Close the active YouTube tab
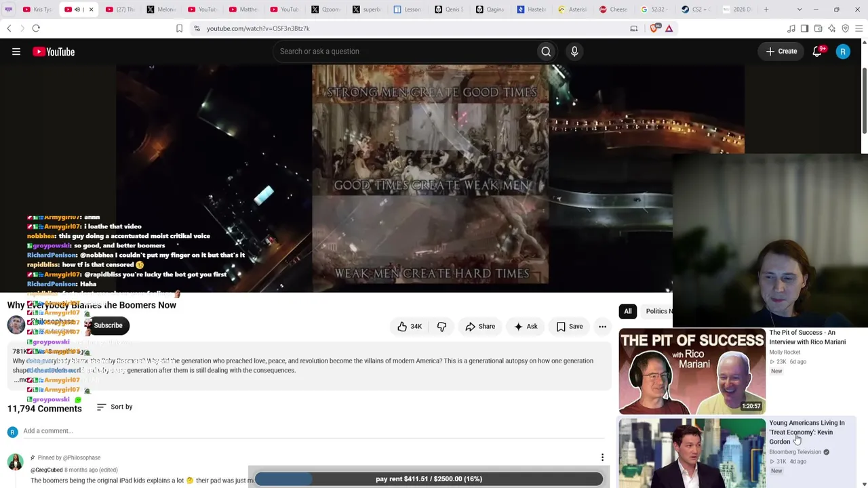 tap(91, 9)
